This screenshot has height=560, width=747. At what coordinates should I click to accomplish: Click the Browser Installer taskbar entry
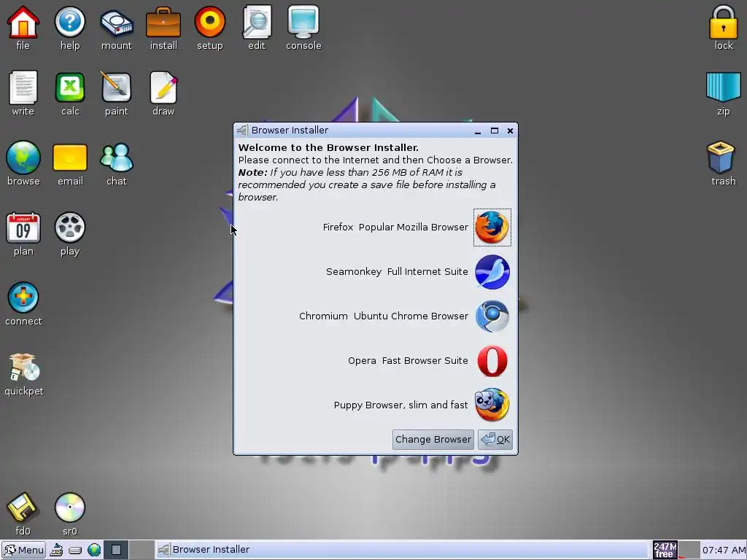(x=401, y=550)
